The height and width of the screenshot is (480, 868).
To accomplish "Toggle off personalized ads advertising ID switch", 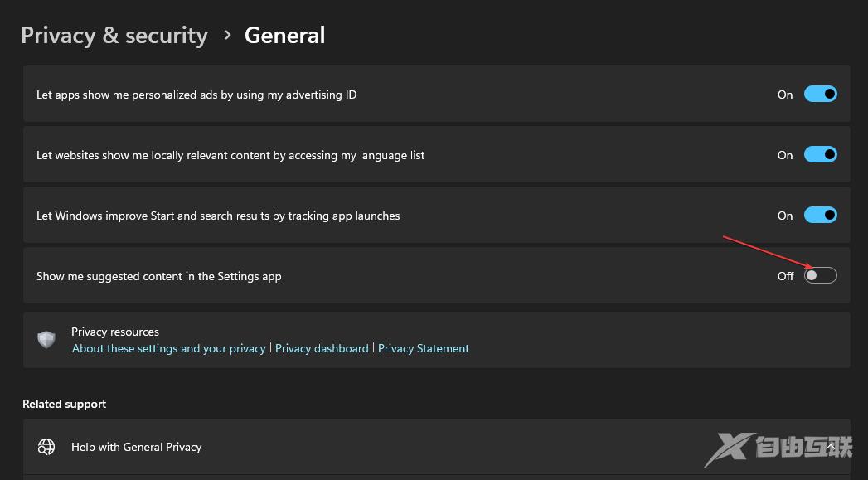I will coord(820,95).
